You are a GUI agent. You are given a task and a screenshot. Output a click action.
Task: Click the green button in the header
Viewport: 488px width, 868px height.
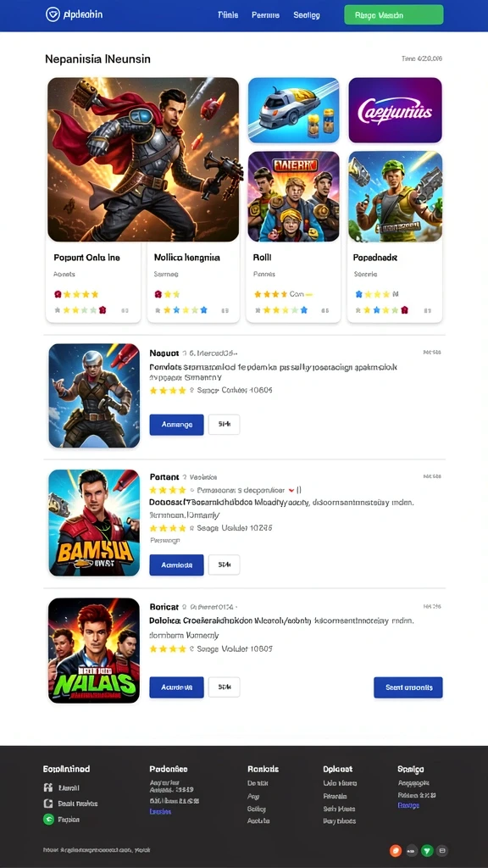(x=393, y=15)
